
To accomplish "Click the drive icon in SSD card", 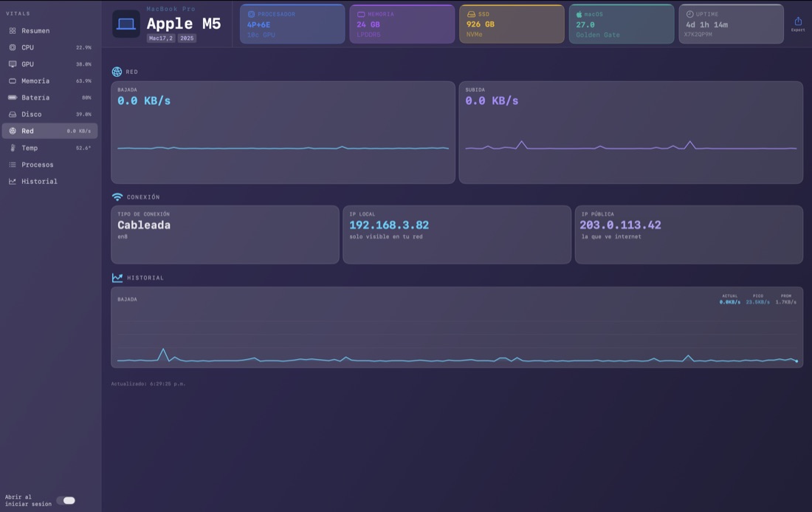I will coord(471,15).
